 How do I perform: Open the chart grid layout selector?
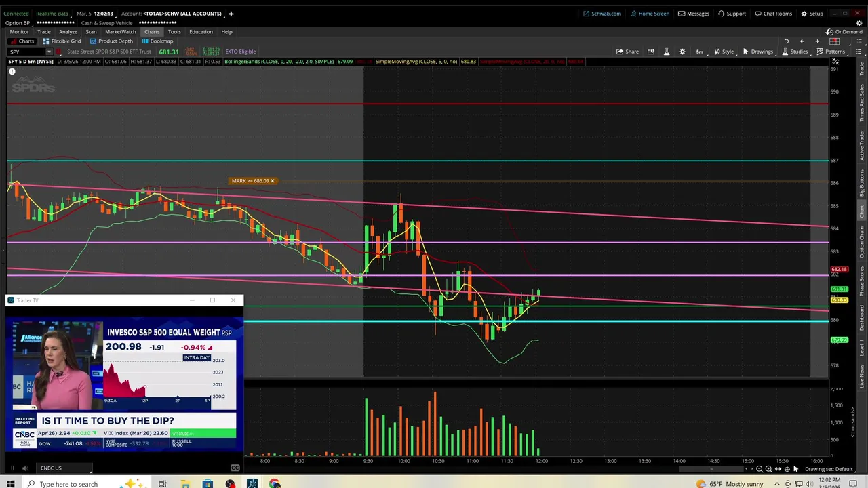click(835, 41)
